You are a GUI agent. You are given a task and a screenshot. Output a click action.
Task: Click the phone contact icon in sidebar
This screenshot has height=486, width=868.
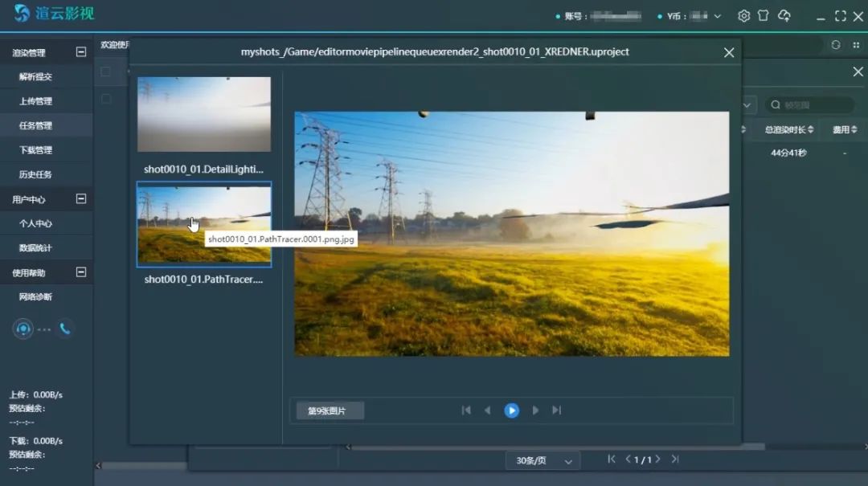64,328
